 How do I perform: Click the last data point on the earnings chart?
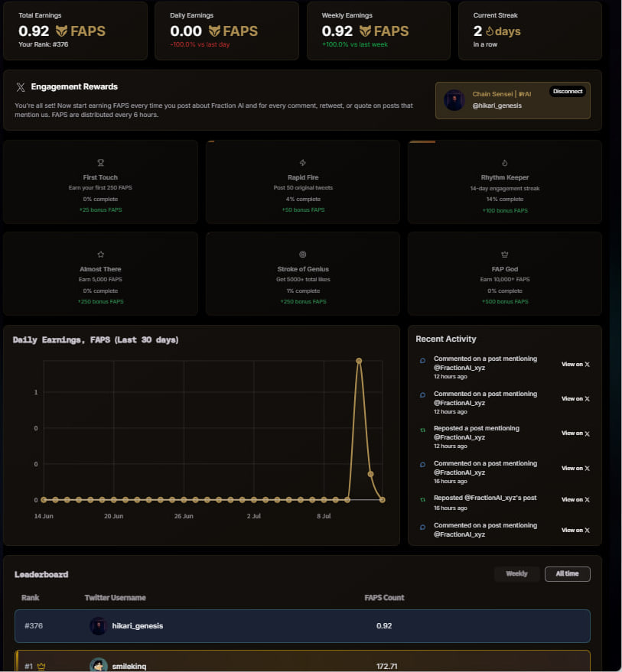click(x=383, y=500)
